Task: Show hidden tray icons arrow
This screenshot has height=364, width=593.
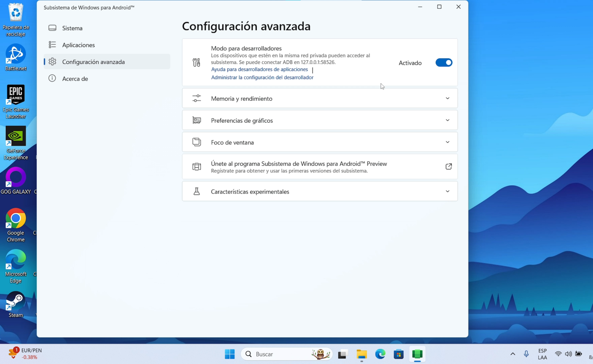Action: 513,354
